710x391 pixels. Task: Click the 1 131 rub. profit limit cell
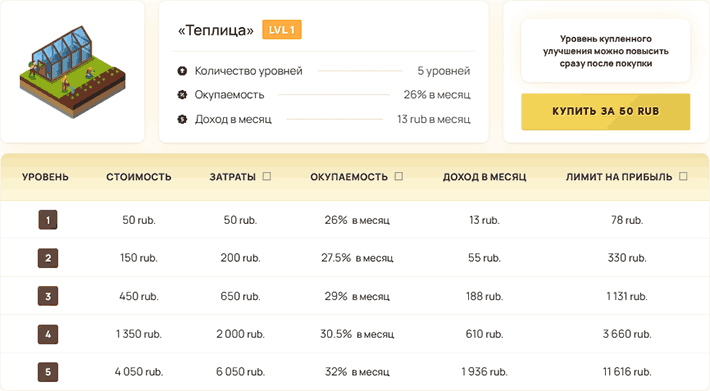tap(627, 296)
